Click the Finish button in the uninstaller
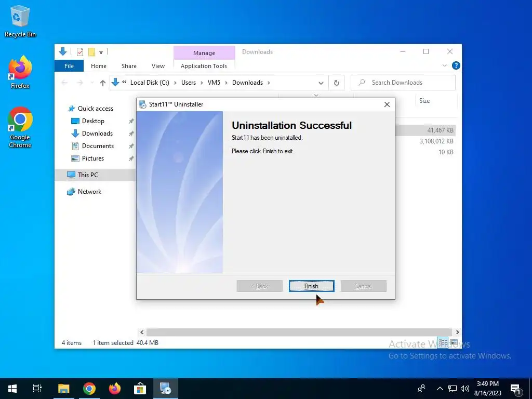Image resolution: width=532 pixels, height=399 pixels. tap(312, 286)
